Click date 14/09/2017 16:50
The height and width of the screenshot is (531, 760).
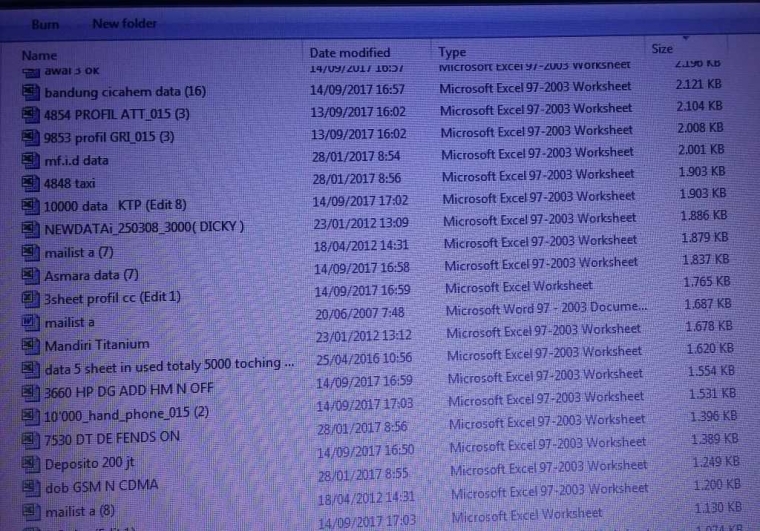click(x=365, y=451)
